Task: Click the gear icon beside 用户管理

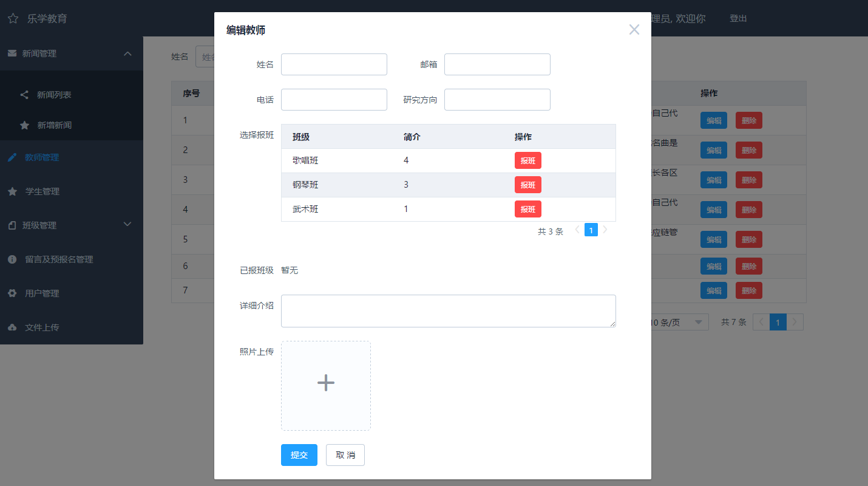Action: point(12,293)
